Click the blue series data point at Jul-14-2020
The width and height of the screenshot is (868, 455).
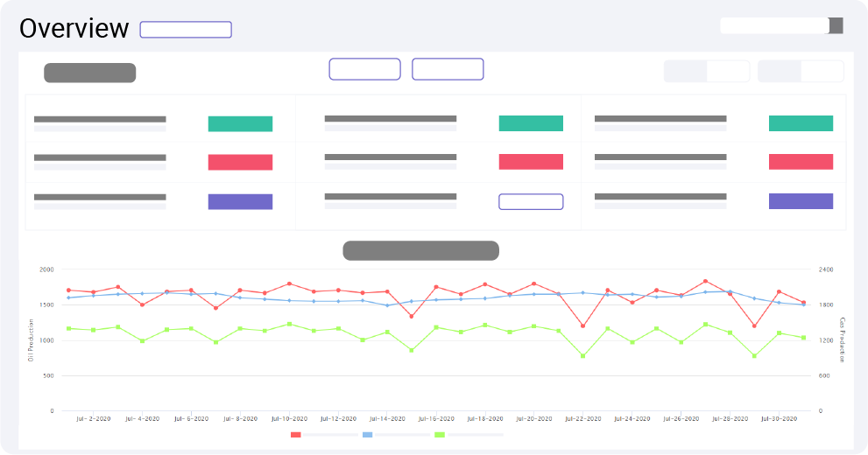tap(387, 305)
